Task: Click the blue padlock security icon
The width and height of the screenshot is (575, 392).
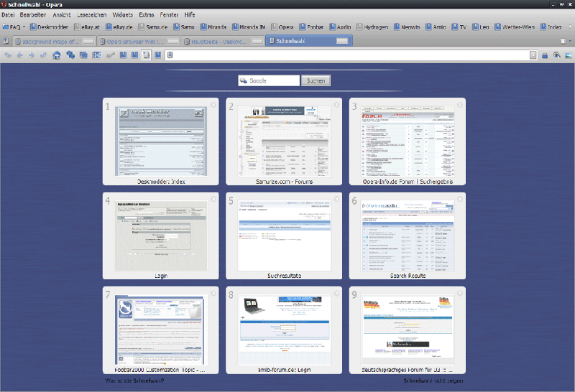Action: (x=545, y=55)
